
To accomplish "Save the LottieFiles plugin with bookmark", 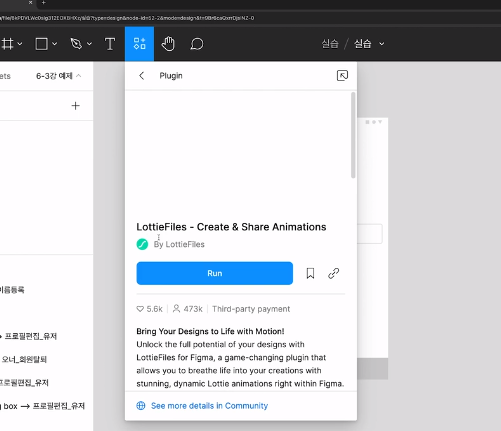I will pyautogui.click(x=310, y=273).
